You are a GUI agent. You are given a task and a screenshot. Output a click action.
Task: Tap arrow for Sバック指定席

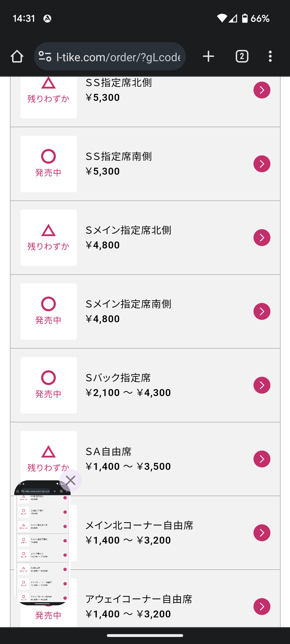click(262, 385)
